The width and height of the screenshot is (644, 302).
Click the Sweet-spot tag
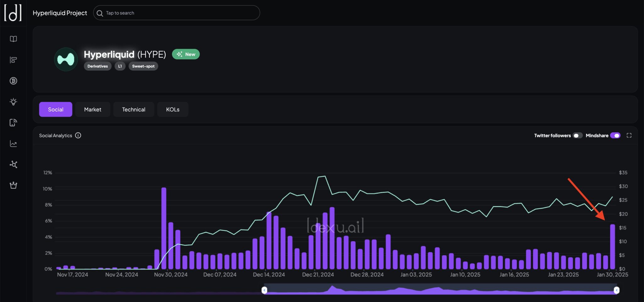coord(143,66)
